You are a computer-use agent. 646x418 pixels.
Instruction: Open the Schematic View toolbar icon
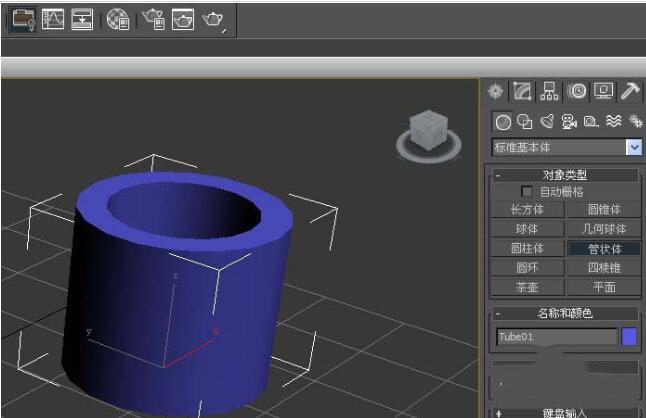click(82, 18)
